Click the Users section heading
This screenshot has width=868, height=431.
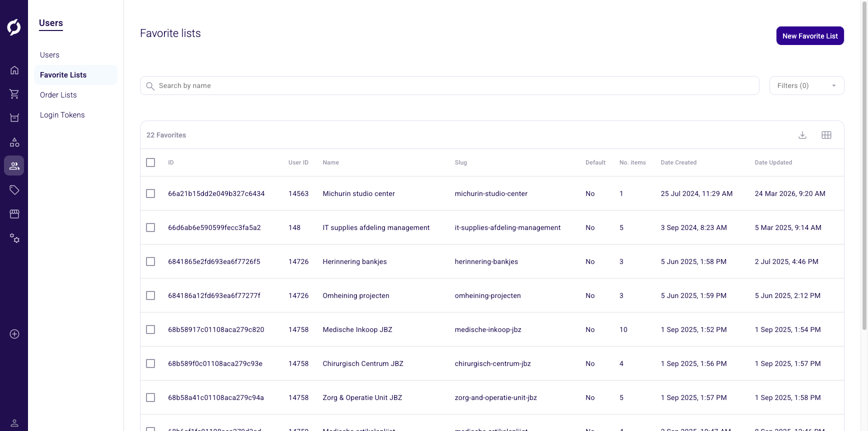[51, 23]
